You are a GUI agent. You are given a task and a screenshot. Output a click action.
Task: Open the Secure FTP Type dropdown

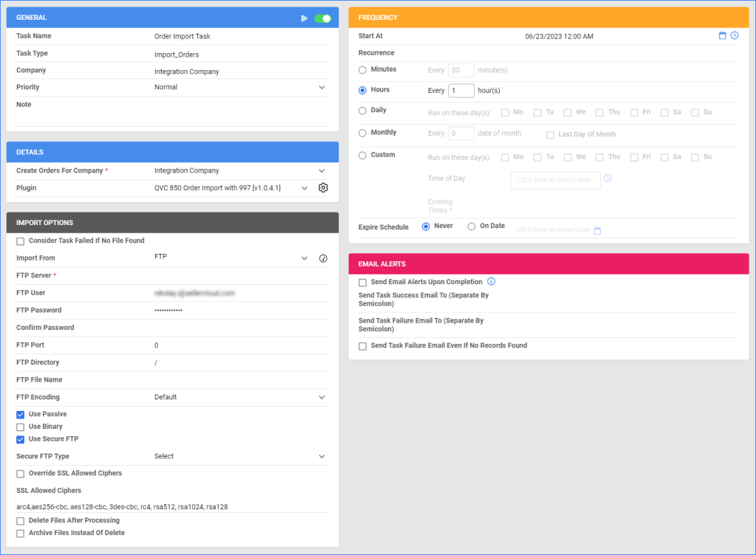click(x=320, y=456)
